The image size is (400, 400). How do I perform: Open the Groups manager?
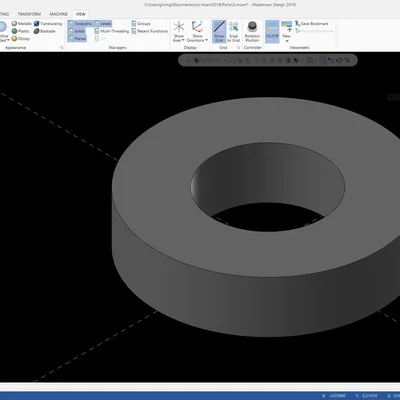point(141,24)
